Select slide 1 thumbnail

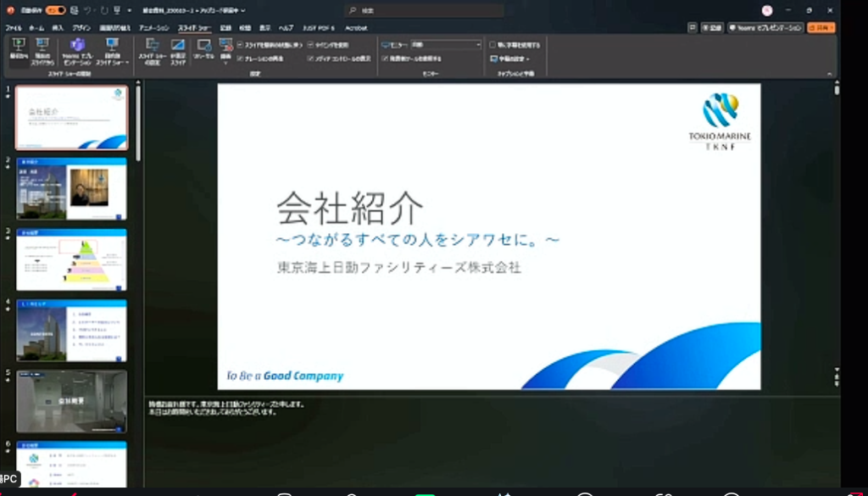point(72,118)
